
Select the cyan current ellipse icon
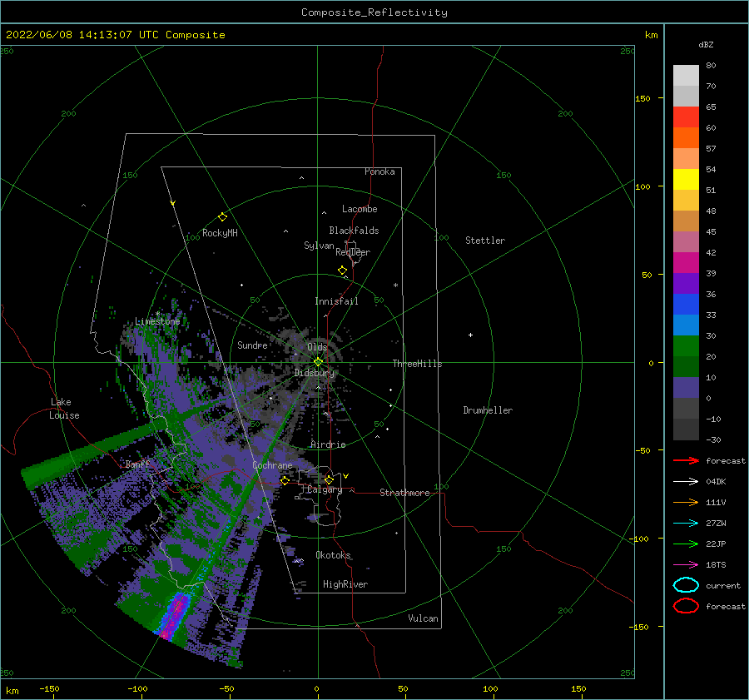(686, 585)
